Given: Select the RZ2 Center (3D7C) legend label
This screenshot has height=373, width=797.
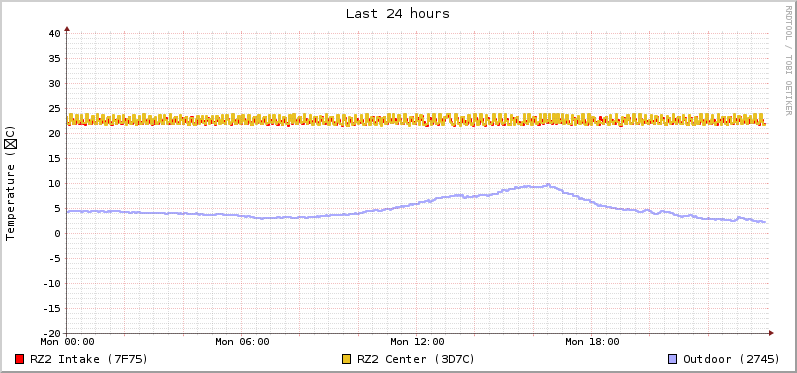Looking at the screenshot, I should pyautogui.click(x=416, y=359).
